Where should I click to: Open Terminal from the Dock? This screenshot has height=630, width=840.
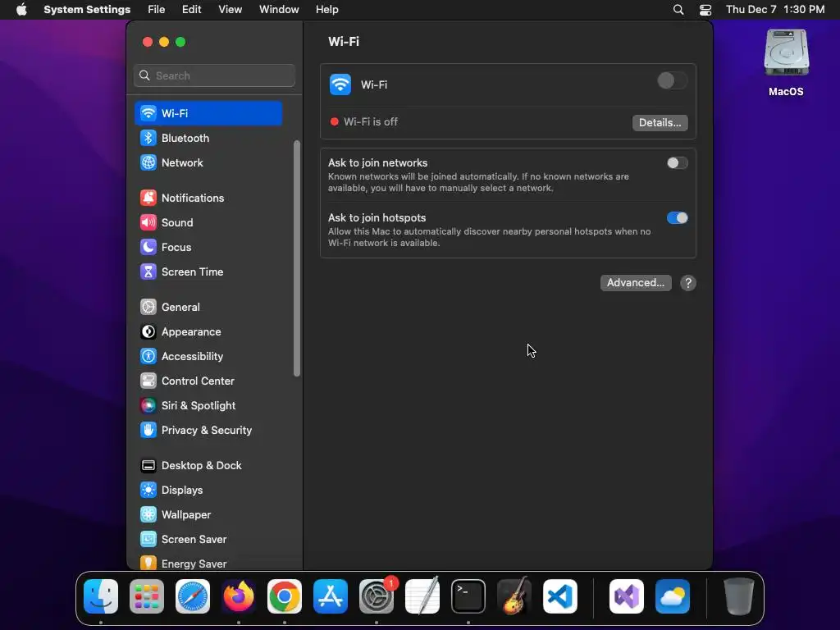coord(468,596)
